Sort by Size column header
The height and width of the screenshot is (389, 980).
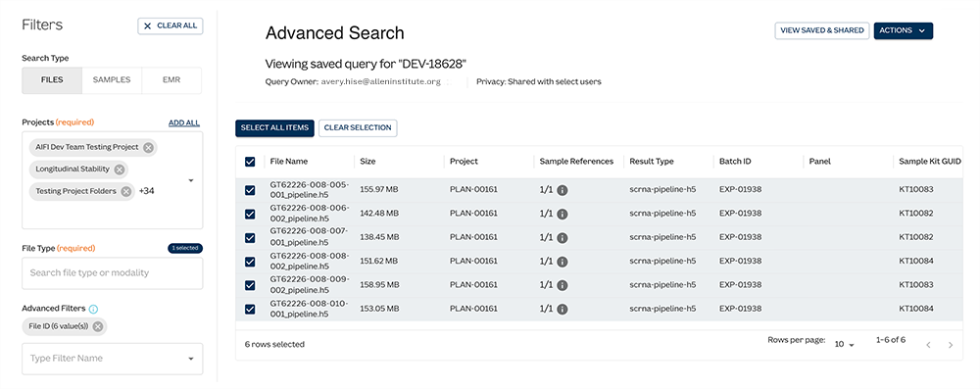(367, 162)
